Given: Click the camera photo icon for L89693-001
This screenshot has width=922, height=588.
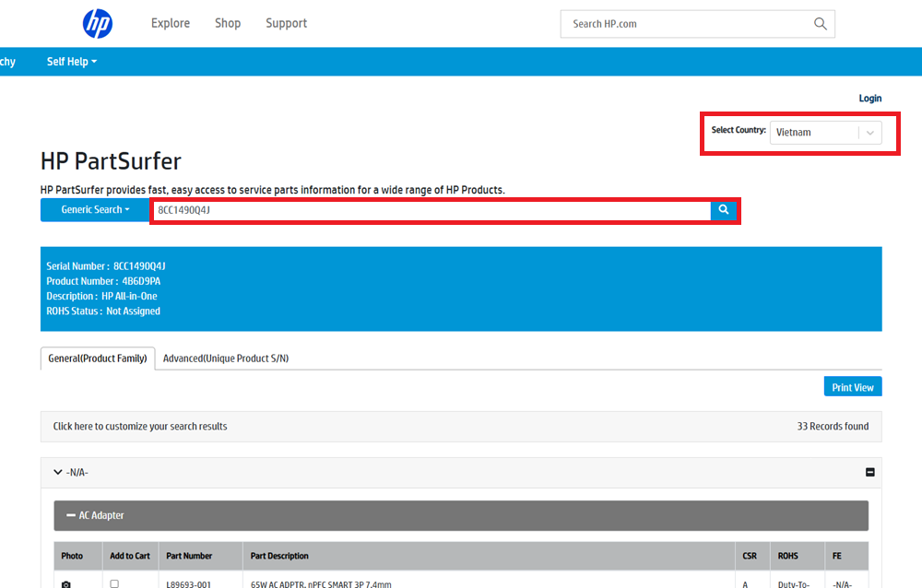Looking at the screenshot, I should (65, 583).
